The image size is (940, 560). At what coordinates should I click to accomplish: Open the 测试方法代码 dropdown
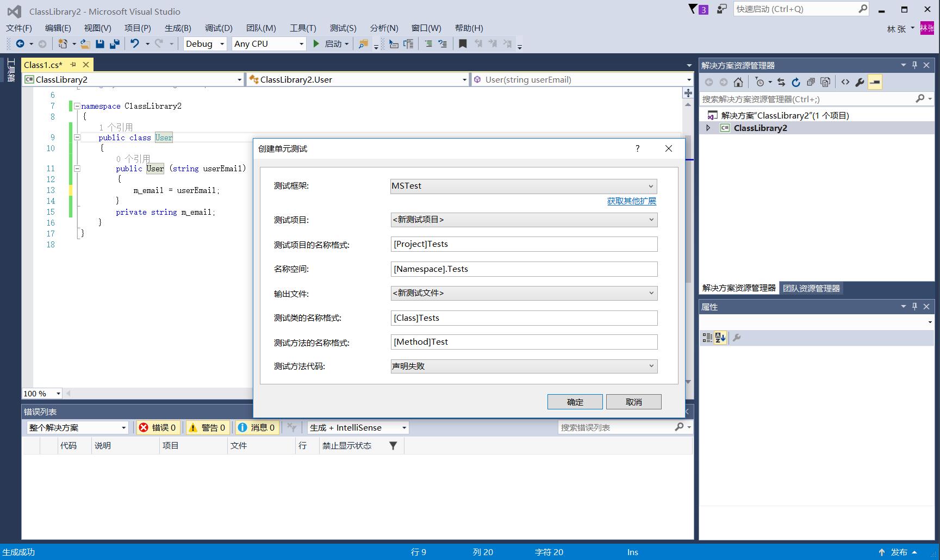pos(524,366)
